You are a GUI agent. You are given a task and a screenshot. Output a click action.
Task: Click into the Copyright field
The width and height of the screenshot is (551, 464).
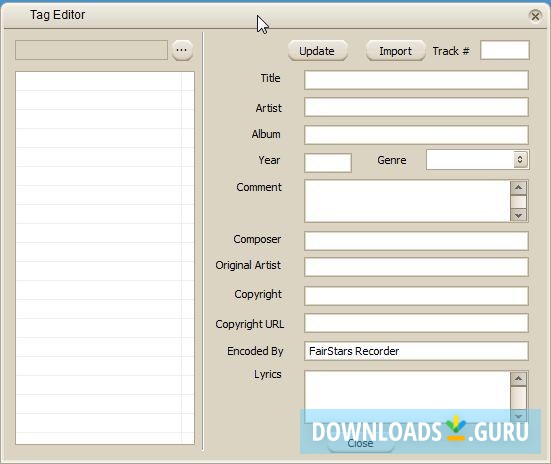pyautogui.click(x=416, y=296)
